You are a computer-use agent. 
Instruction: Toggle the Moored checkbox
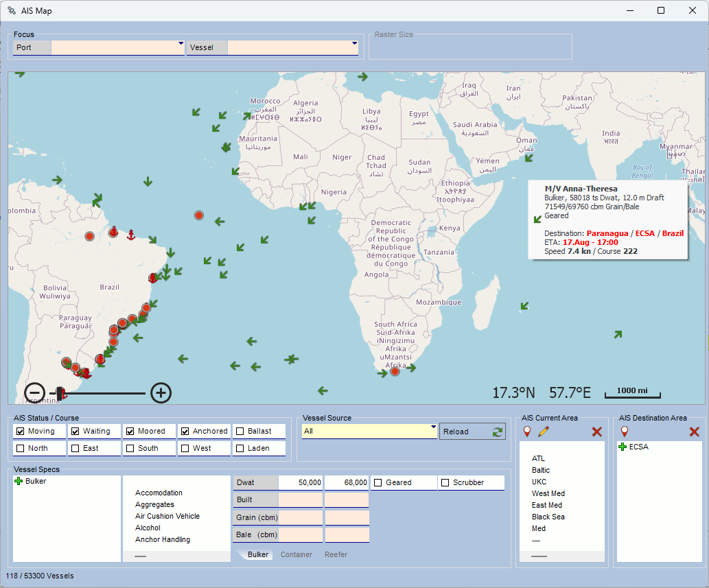point(130,431)
